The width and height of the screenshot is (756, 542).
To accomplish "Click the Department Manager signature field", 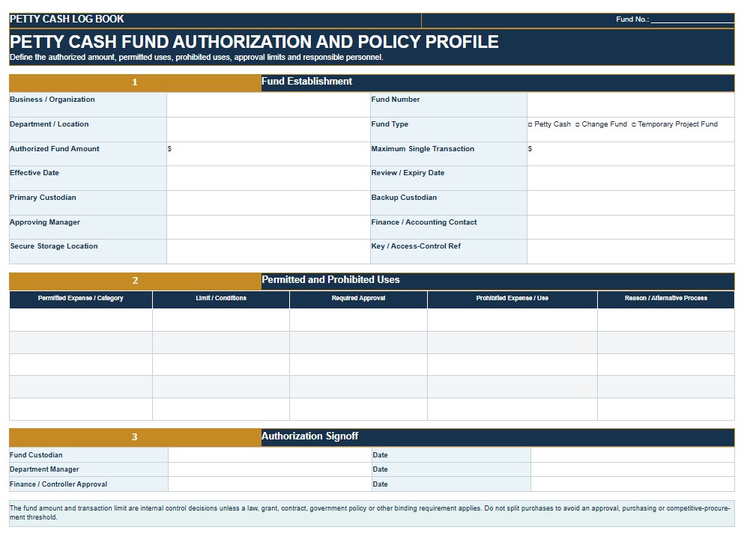I will pyautogui.click(x=270, y=469).
